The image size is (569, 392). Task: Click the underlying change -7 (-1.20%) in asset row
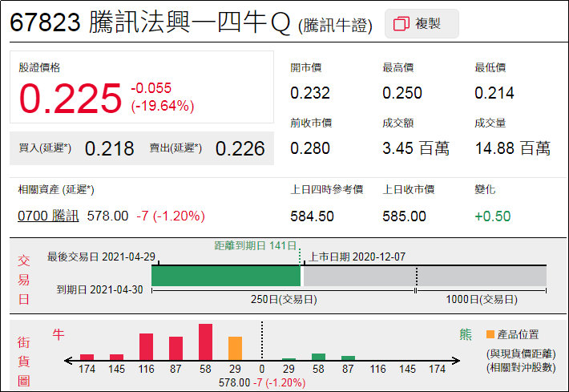point(171,216)
